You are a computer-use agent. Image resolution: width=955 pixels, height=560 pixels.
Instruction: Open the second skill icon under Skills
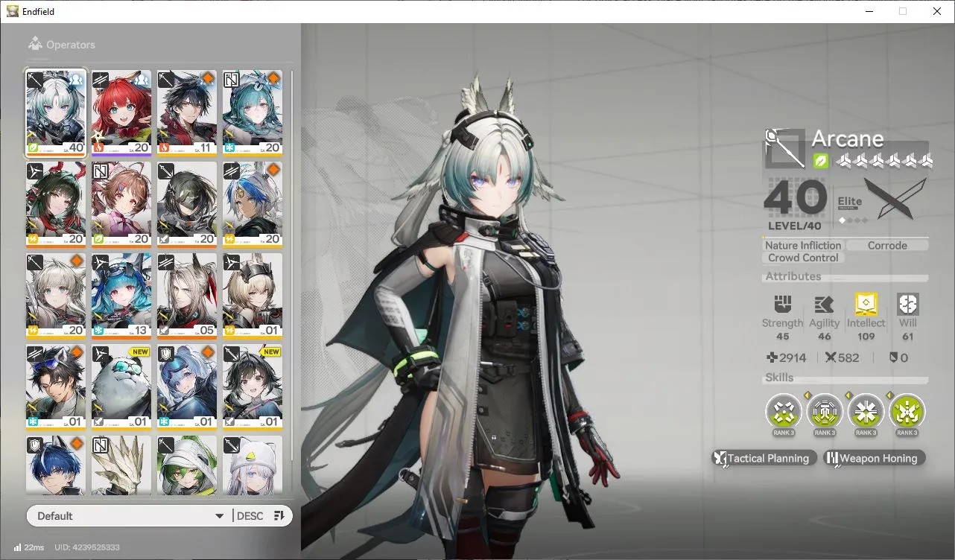tap(825, 411)
